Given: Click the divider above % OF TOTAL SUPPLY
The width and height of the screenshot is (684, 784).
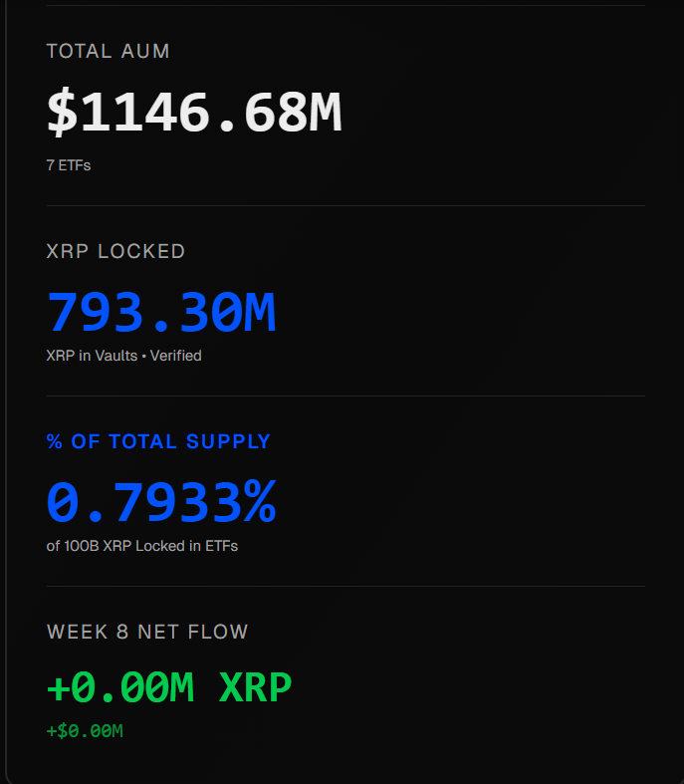Looking at the screenshot, I should coord(345,395).
